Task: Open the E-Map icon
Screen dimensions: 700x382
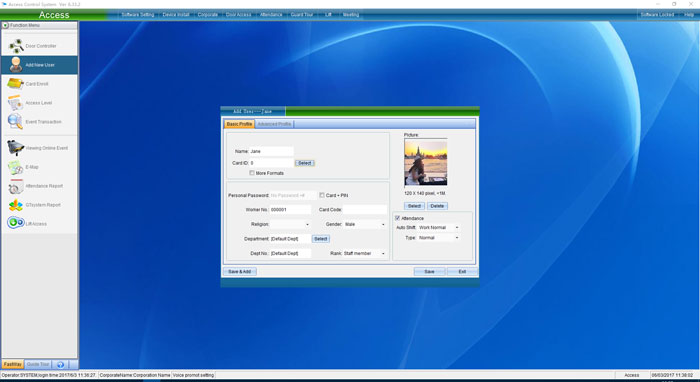Action: pyautogui.click(x=15, y=167)
